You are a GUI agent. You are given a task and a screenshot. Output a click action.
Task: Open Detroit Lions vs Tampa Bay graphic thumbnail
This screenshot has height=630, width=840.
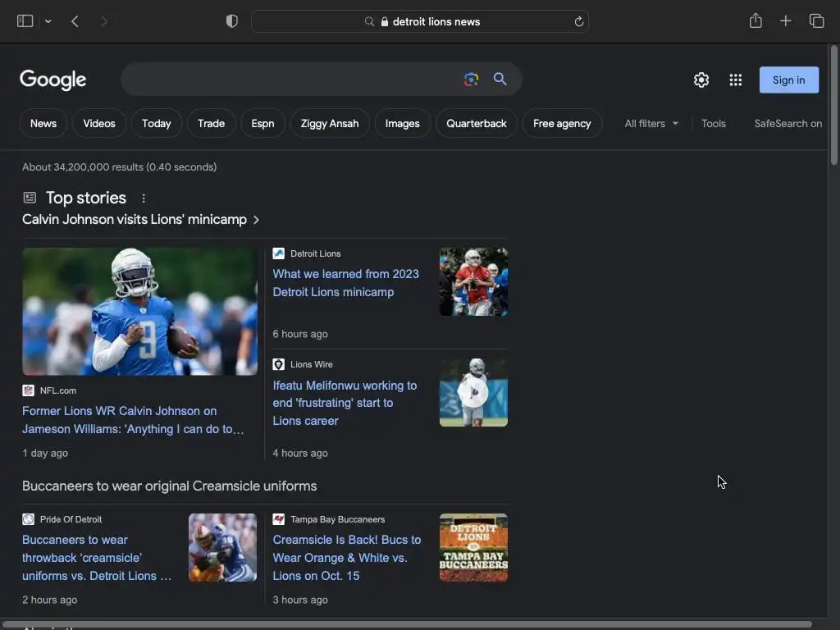pos(473,547)
